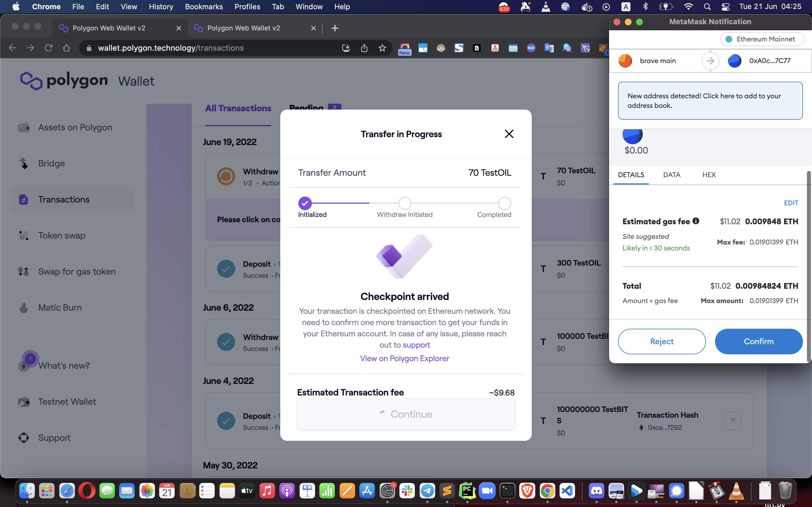The height and width of the screenshot is (507, 812).
Task: Close the Transfer in Progress dialog
Action: 509,134
